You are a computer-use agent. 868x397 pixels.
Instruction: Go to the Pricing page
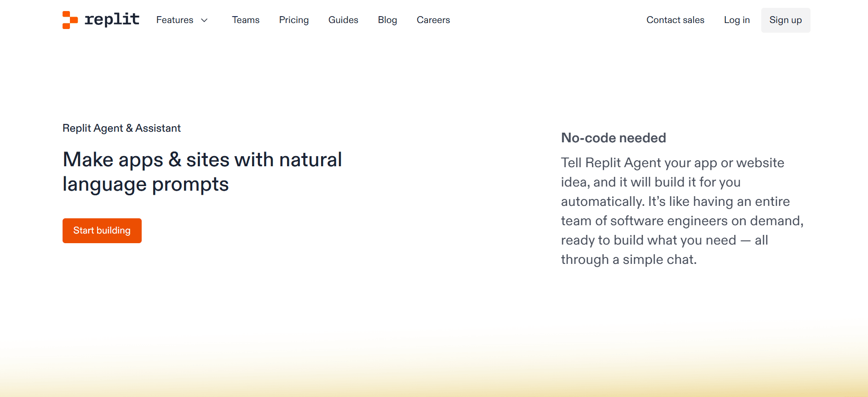point(294,20)
